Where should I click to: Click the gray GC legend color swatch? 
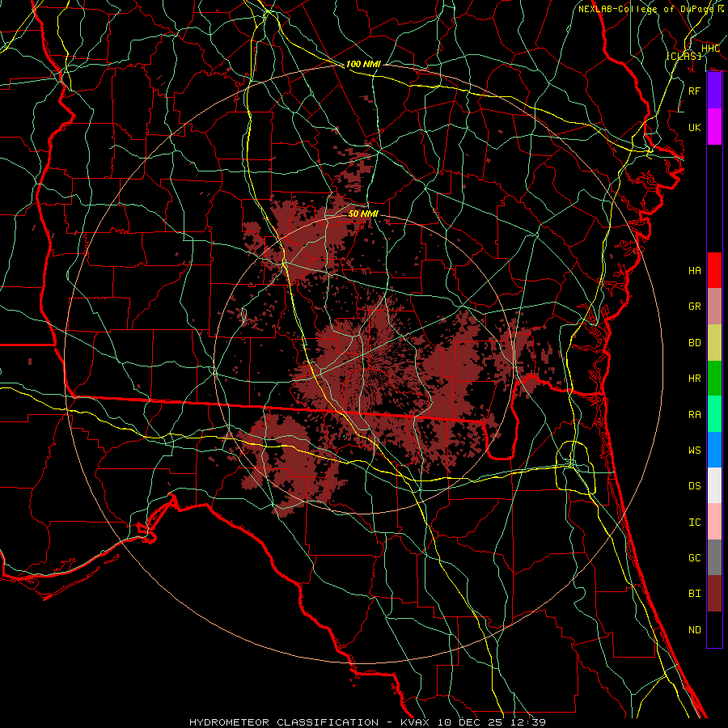[714, 557]
